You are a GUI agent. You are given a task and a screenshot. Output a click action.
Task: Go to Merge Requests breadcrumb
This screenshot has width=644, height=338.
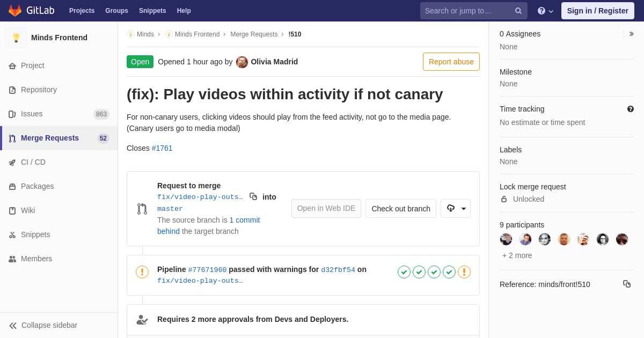coord(254,34)
